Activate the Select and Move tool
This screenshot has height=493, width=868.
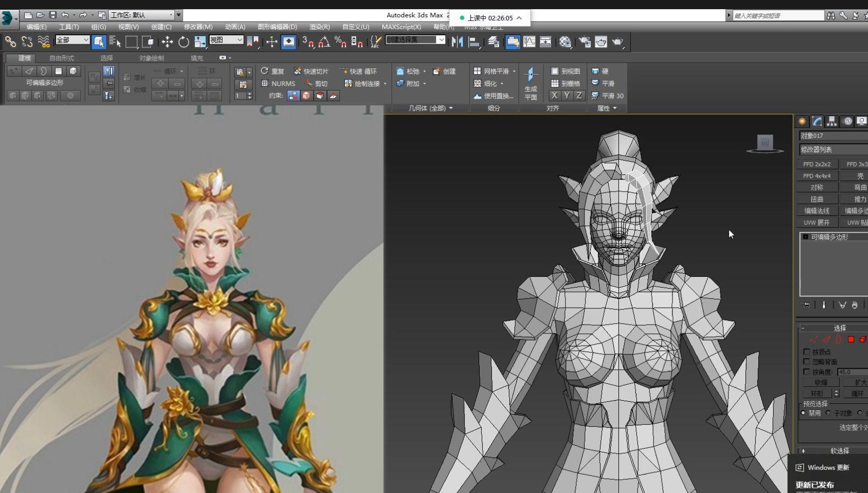(167, 42)
